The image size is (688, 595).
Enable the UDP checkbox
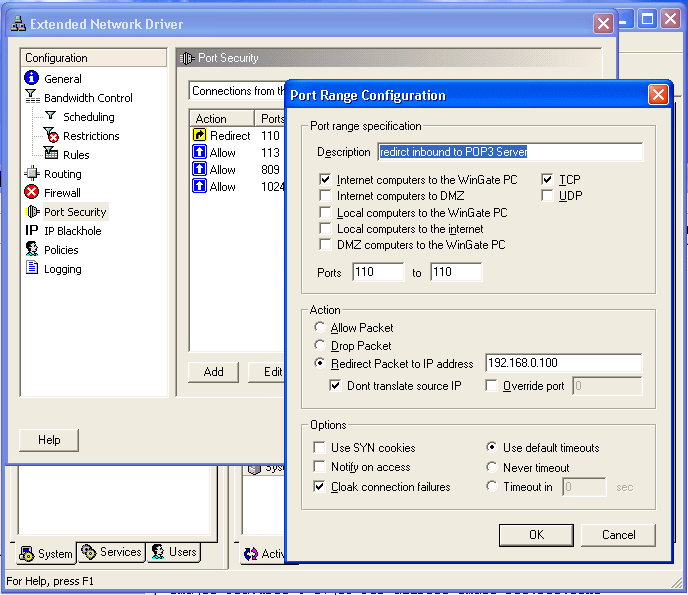point(547,195)
